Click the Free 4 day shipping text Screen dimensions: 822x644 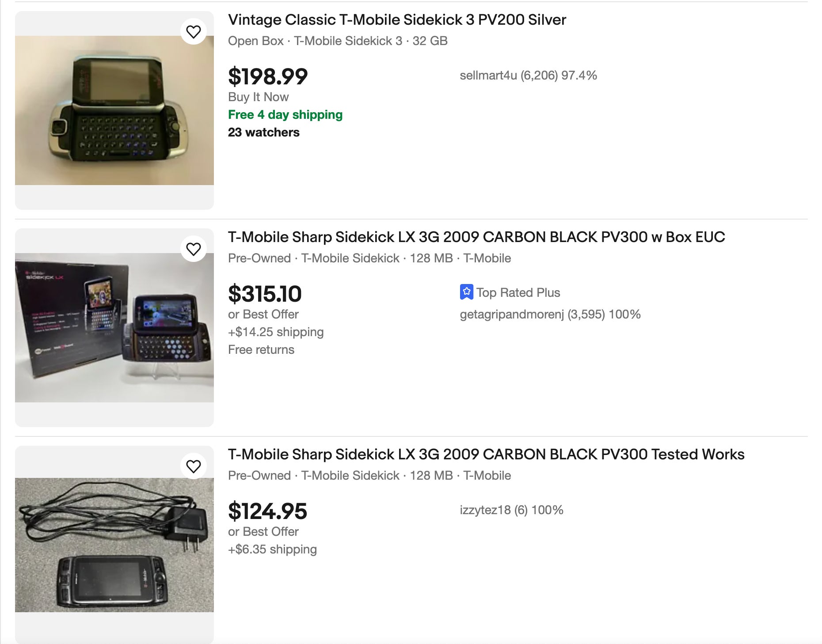click(x=285, y=115)
